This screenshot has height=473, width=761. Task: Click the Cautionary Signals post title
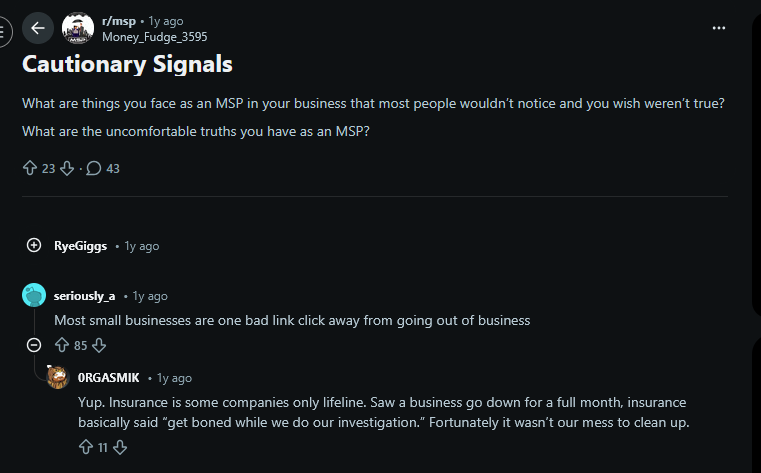127,65
